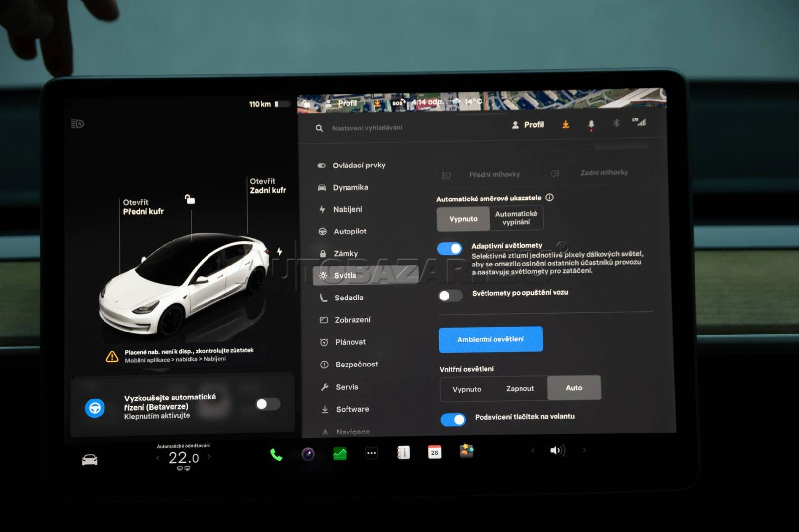Click the 22.0 temperature display
Viewport: 799px width, 532px height.
(183, 458)
